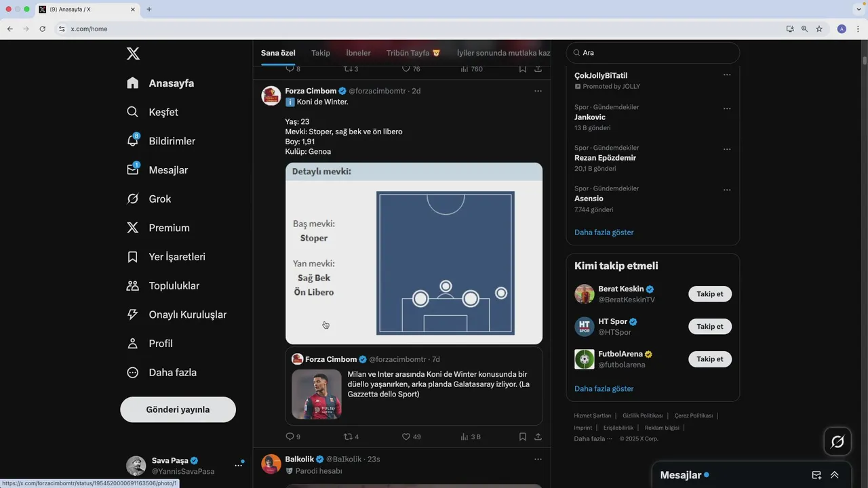Open the site information icon beside x.com/home
The height and width of the screenshot is (488, 868).
point(62,29)
